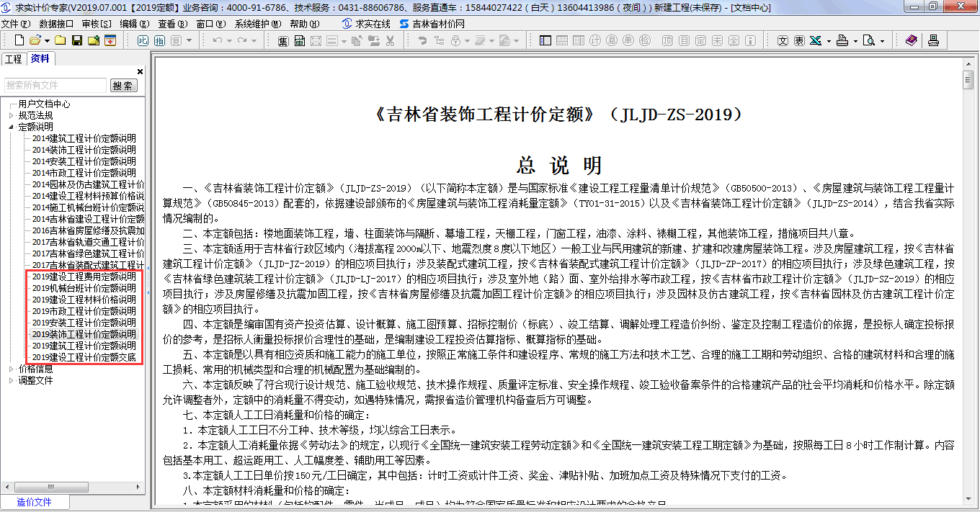
Task: Open the Print preview dropdown arrow
Action: pyautogui.click(x=881, y=40)
